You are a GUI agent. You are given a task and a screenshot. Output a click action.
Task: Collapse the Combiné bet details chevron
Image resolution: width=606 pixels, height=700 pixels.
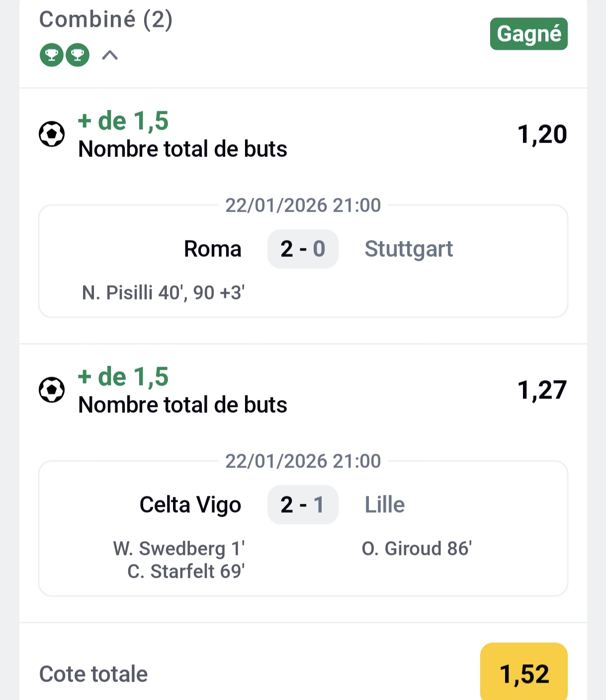pyautogui.click(x=110, y=55)
